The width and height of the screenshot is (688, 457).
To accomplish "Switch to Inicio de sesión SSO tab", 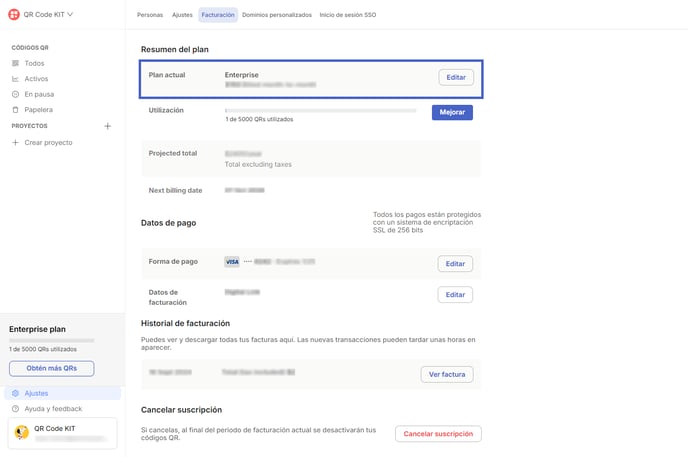I will pyautogui.click(x=350, y=15).
